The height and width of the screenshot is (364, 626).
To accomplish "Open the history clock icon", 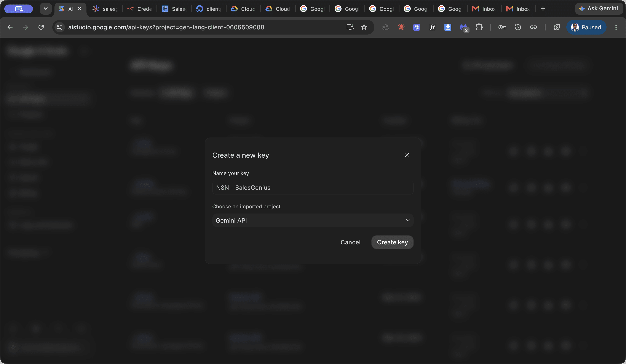I will [518, 27].
